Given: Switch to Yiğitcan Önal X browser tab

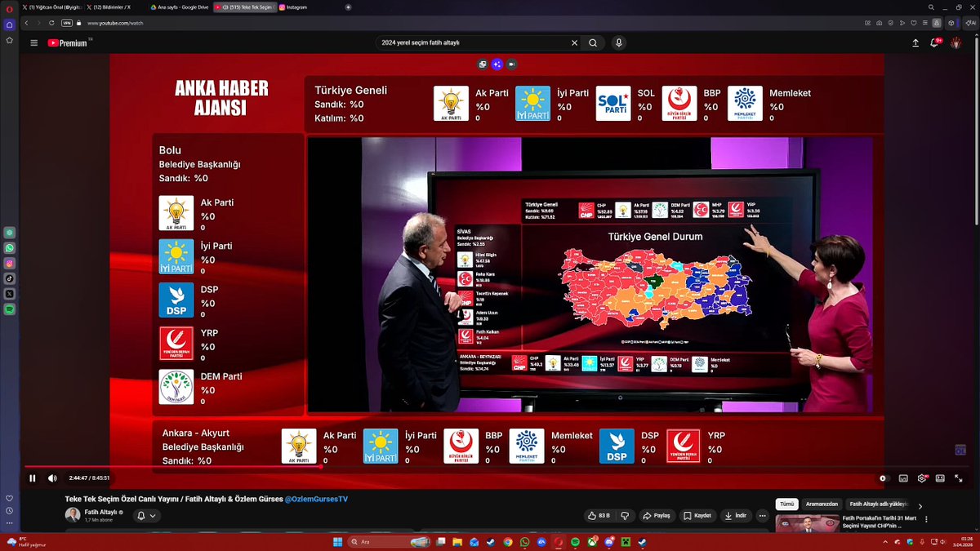Looking at the screenshot, I should [51, 7].
